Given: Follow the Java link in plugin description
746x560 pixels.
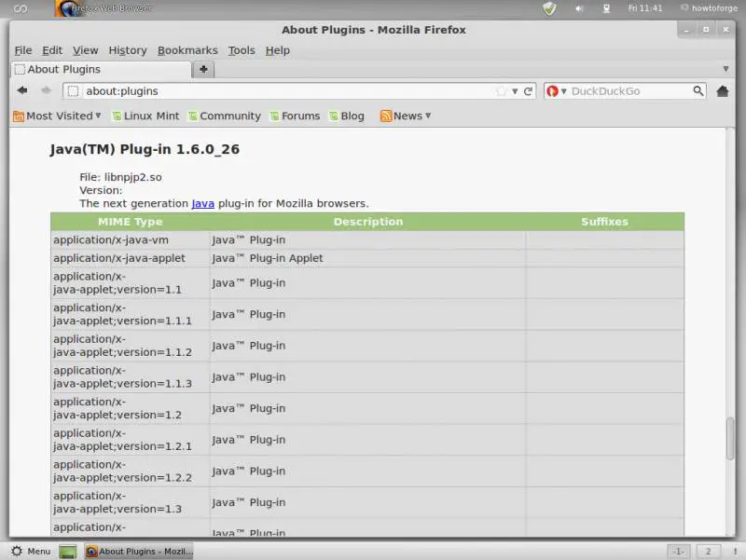Looking at the screenshot, I should pyautogui.click(x=202, y=203).
